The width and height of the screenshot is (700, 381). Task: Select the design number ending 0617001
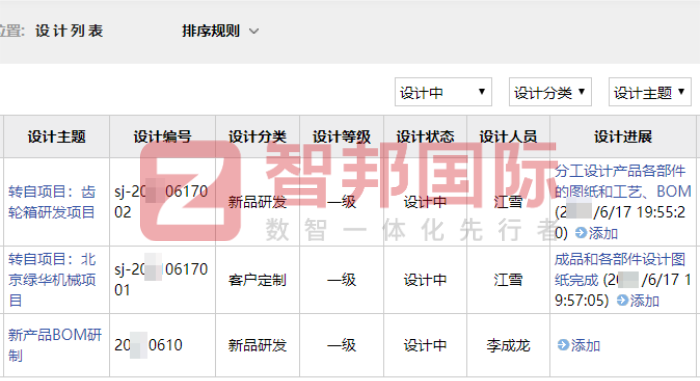click(161, 280)
